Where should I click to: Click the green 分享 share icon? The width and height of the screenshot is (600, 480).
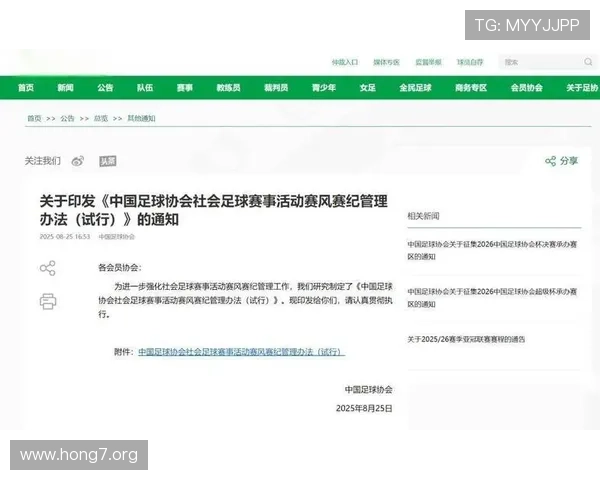pos(550,161)
